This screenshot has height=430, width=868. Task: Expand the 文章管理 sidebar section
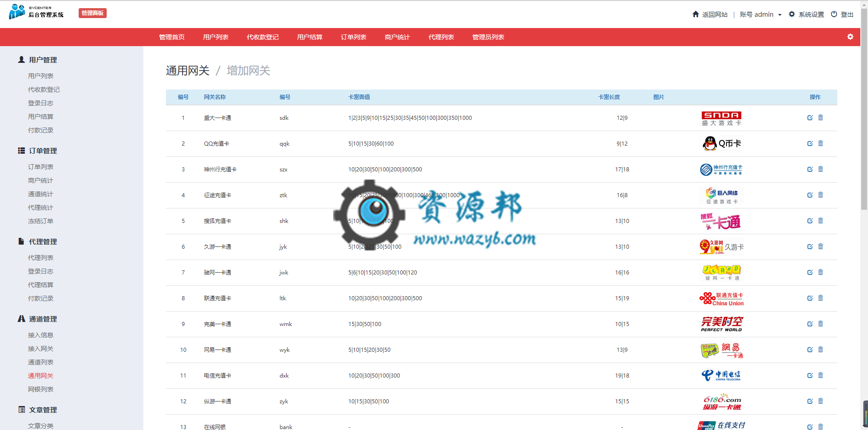[x=38, y=410]
